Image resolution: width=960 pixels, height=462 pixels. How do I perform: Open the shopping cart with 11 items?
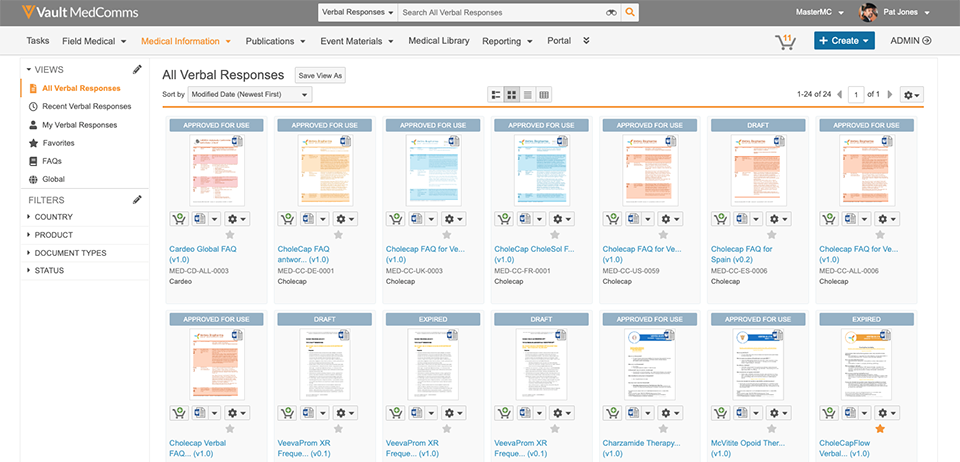tap(785, 41)
